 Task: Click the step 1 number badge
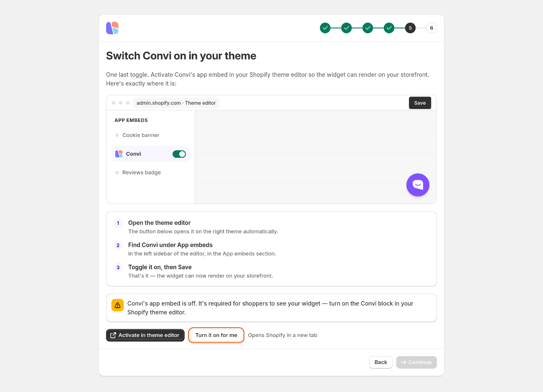tap(118, 223)
